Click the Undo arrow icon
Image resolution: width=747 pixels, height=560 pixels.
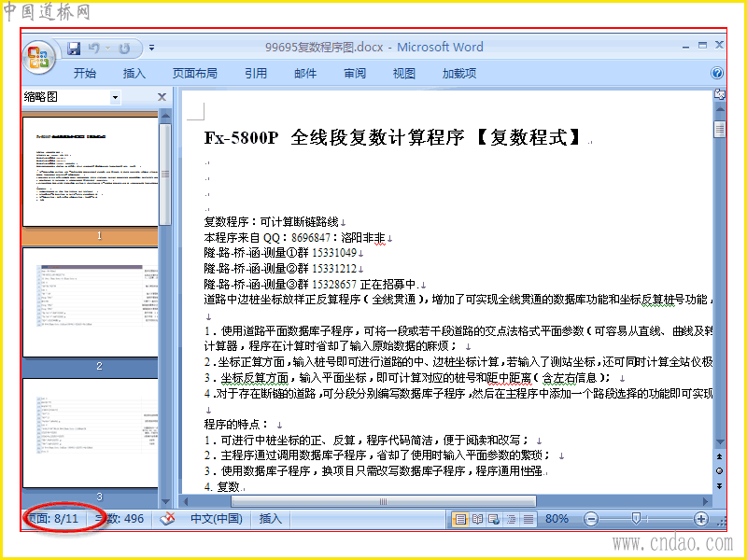(x=94, y=49)
